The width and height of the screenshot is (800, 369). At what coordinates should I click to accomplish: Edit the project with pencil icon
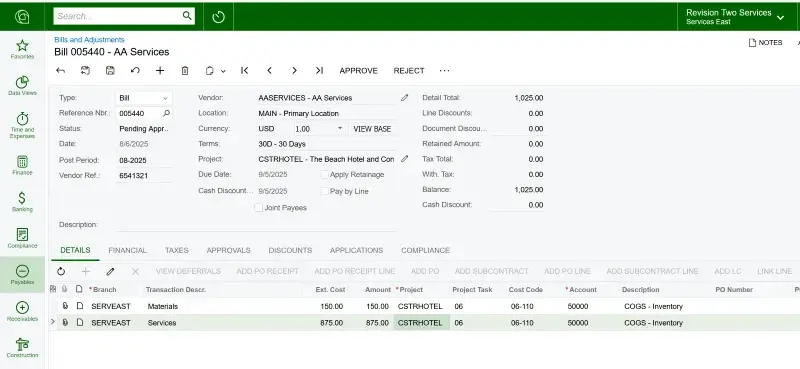pos(405,159)
